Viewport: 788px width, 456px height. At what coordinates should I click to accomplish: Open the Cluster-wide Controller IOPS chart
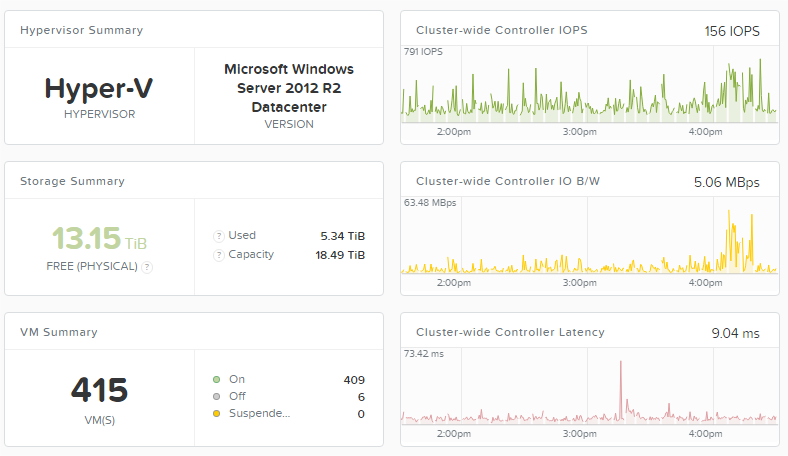click(589, 84)
